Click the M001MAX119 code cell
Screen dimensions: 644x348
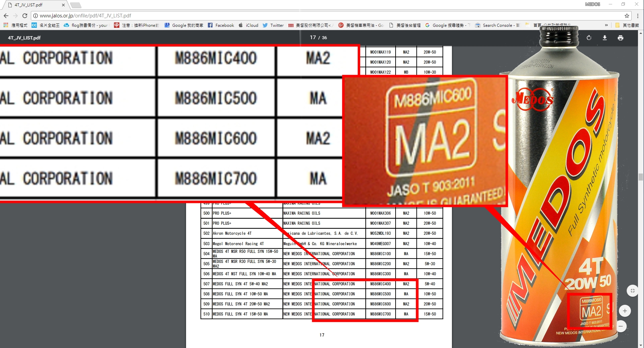click(380, 52)
